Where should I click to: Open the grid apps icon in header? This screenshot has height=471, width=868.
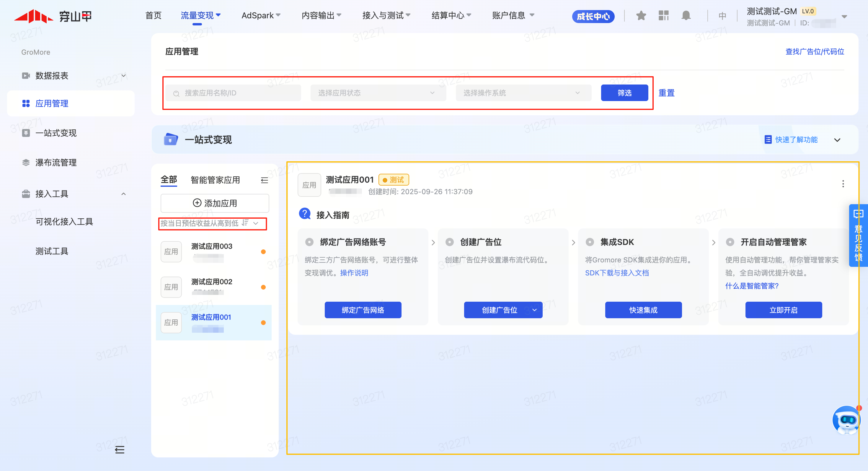(x=663, y=15)
